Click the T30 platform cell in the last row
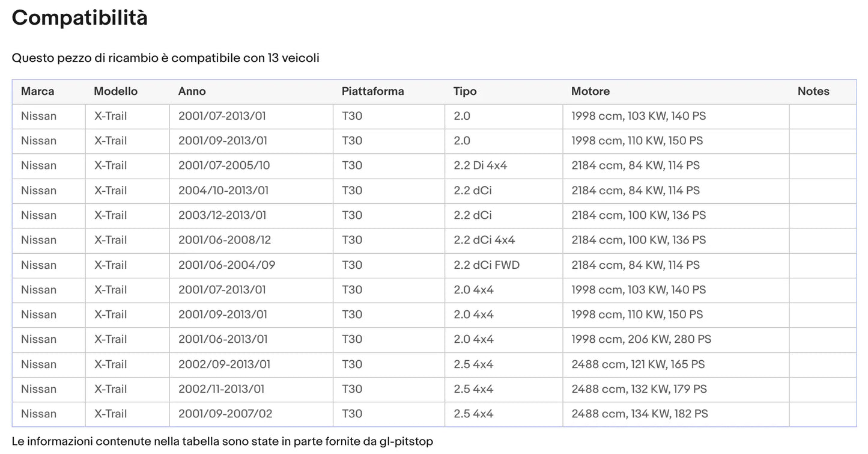The width and height of the screenshot is (868, 454). click(352, 414)
